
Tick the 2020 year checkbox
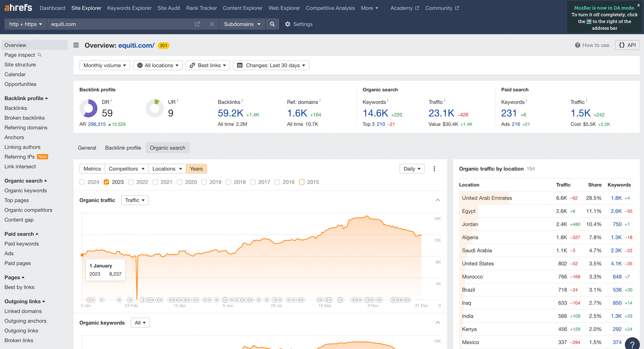(180, 182)
